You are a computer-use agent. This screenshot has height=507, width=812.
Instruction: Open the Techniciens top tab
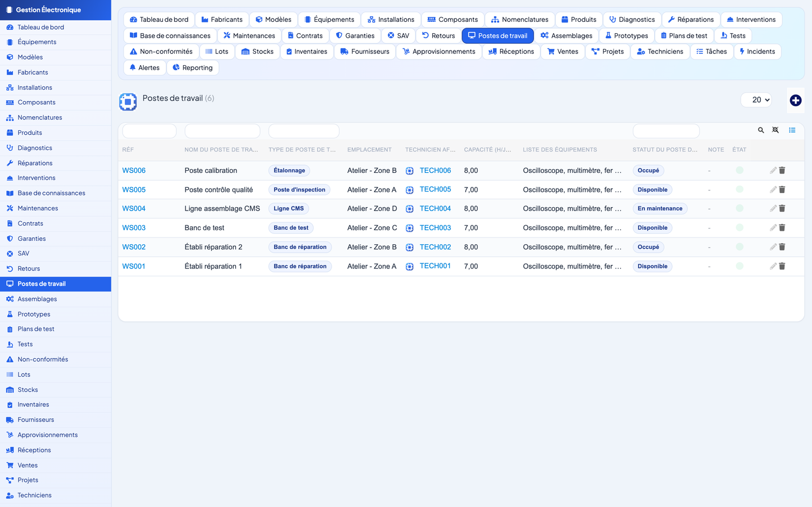coord(660,52)
